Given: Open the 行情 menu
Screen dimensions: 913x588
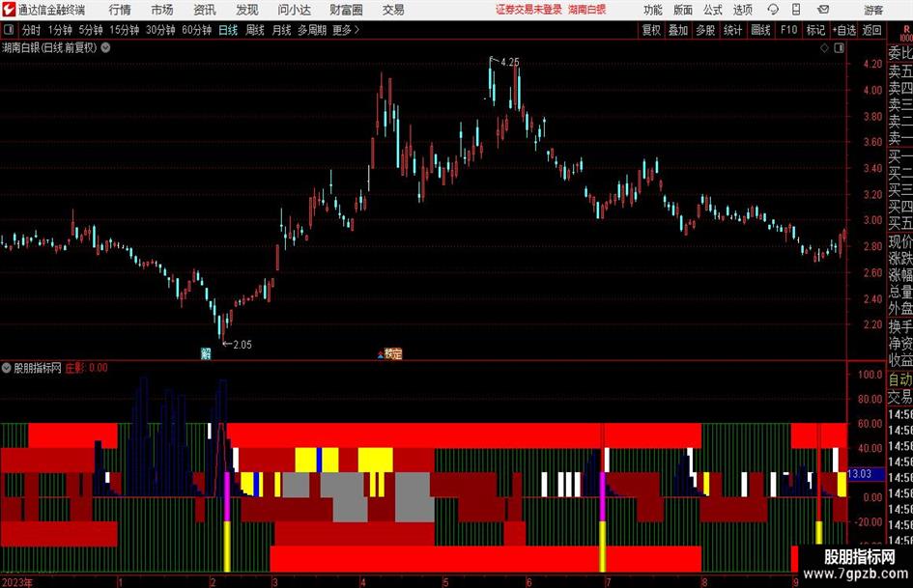Looking at the screenshot, I should [120, 10].
